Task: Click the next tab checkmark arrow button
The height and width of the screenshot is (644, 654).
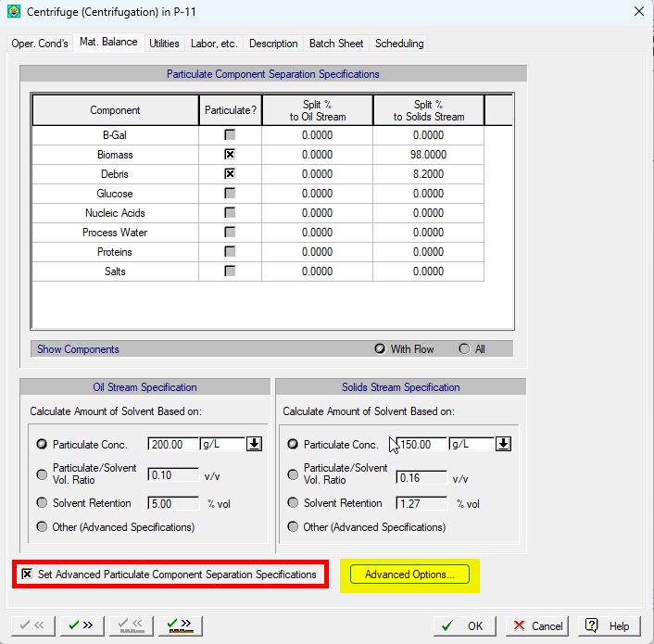Action: pyautogui.click(x=82, y=625)
